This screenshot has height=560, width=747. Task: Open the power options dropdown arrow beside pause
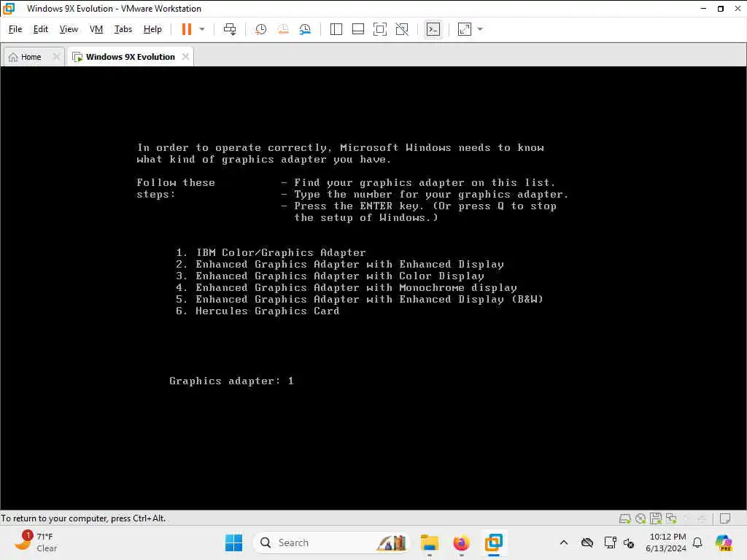[x=202, y=29]
